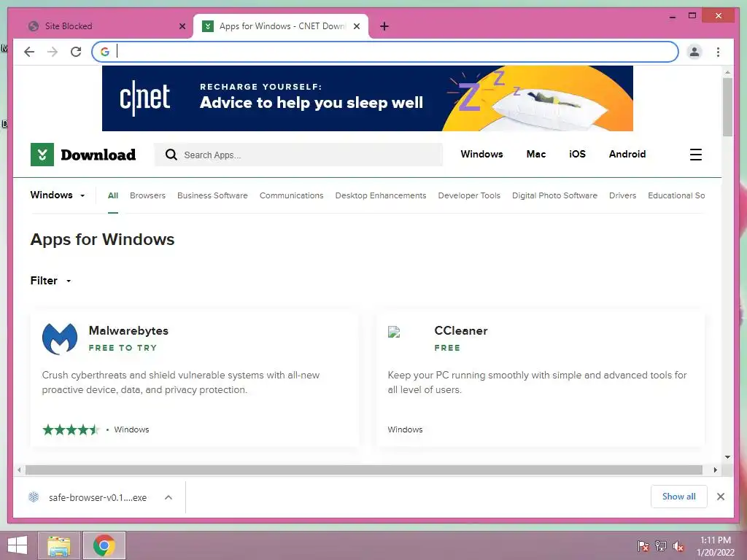Click the horizontal scrollbar right arrow
747x560 pixels.
tap(715, 470)
